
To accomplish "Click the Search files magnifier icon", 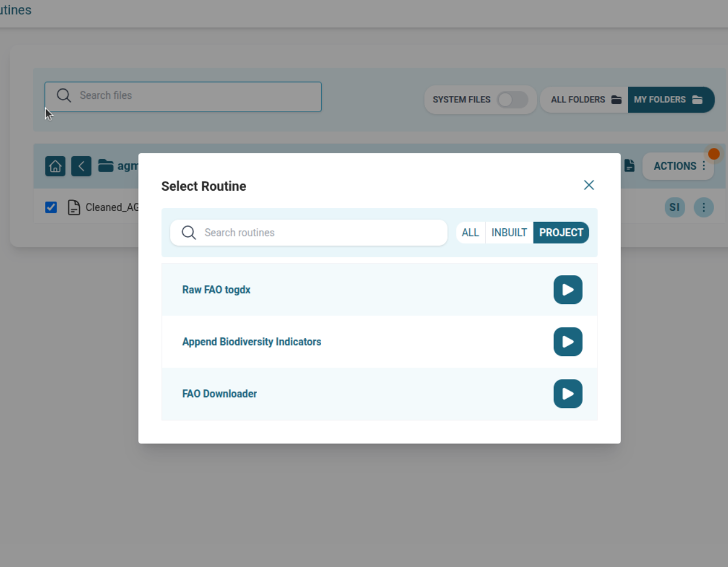I will [x=64, y=95].
